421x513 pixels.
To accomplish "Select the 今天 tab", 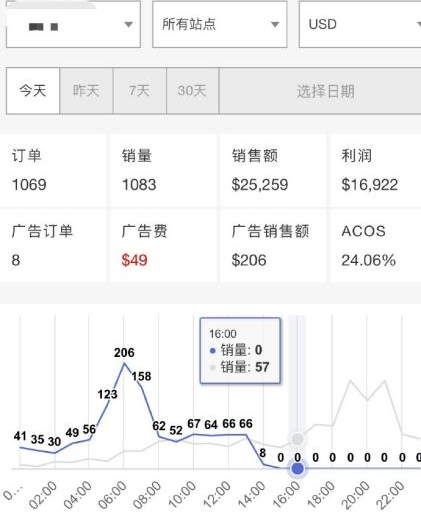I will (x=33, y=91).
